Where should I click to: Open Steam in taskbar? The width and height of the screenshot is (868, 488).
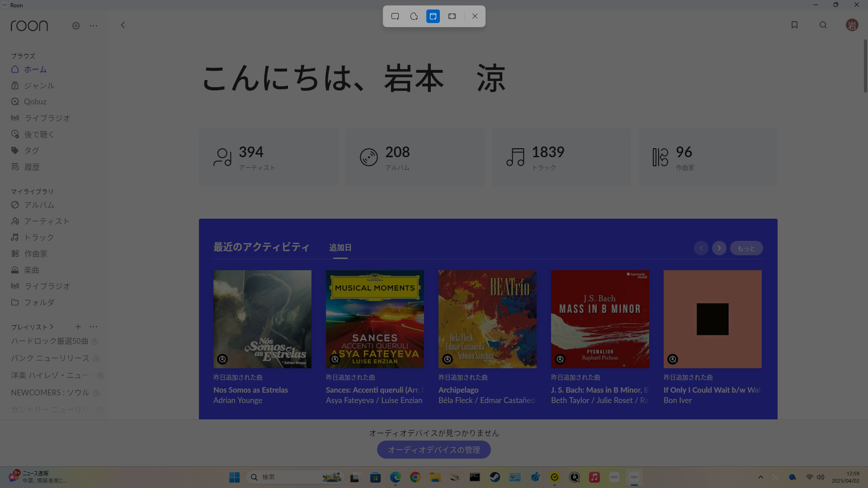[495, 477]
